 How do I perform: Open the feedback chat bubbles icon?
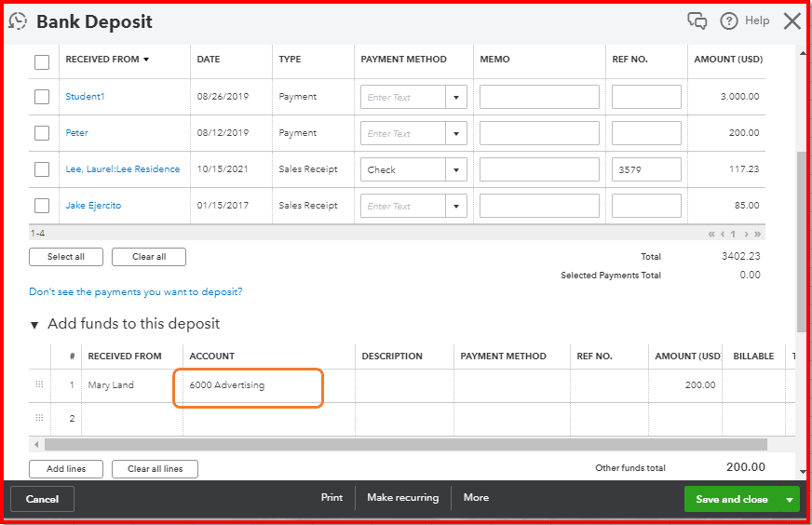pos(697,21)
